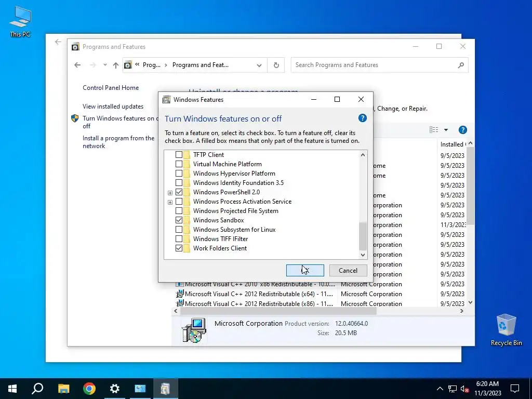
Task: Switch to Control Panel taskbar window
Action: click(x=140, y=389)
